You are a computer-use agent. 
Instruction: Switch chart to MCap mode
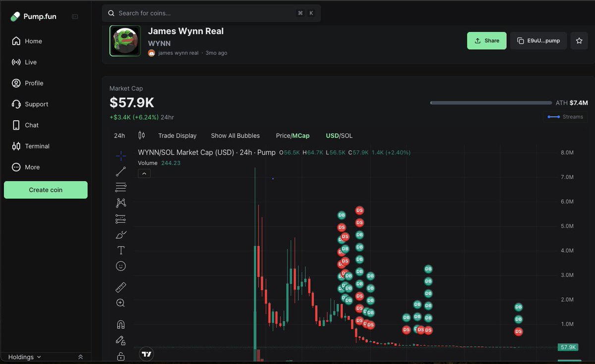[301, 136]
